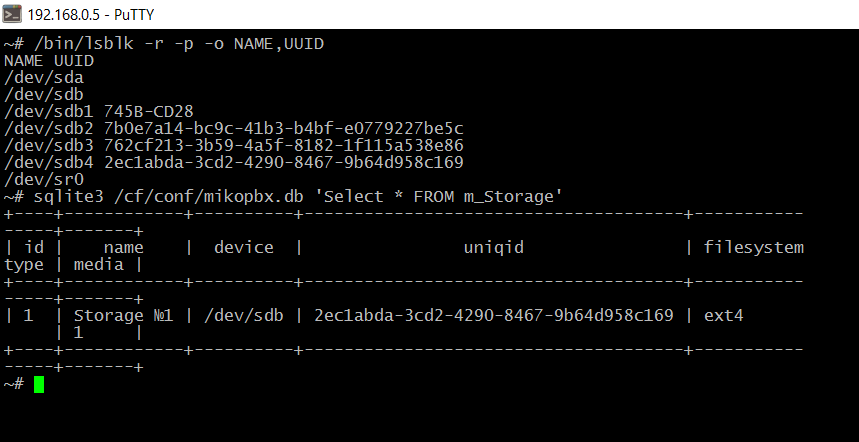Click the UUID beginning with 7b0e7a14
Screen dimensions: 859x442
click(x=283, y=128)
